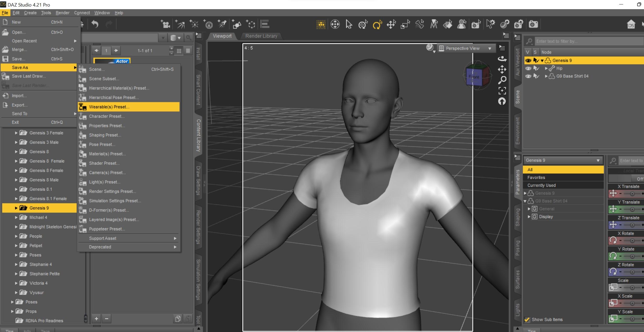644x332 pixels.
Task: Click the X Translate slider handle
Action: [x=632, y=194]
